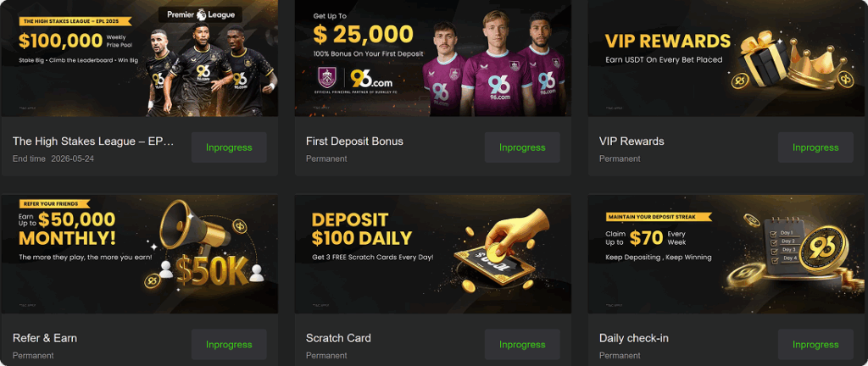Viewport: 868px width, 366px height.
Task: Click Inprogress button for Refer & Earn
Action: click(x=229, y=345)
